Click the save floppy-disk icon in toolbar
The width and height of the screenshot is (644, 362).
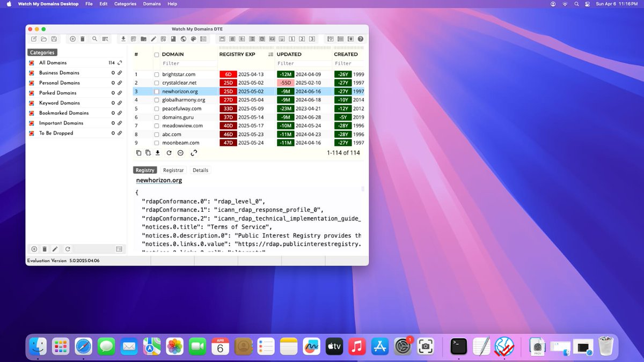click(x=54, y=39)
